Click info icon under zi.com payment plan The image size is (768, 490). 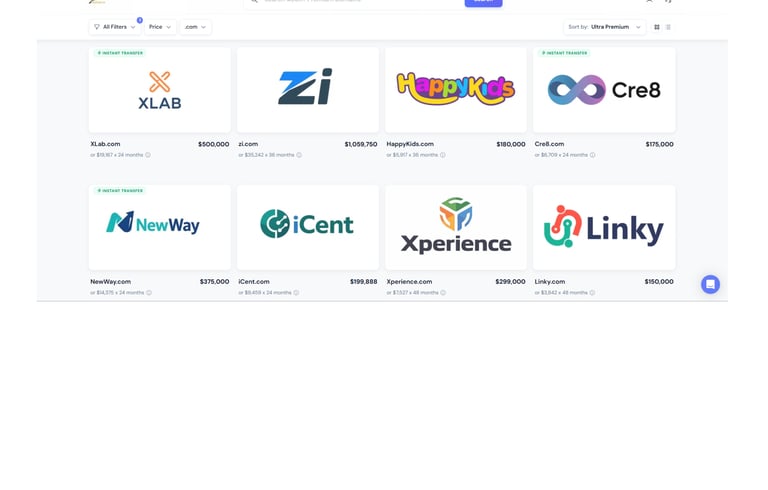[x=299, y=155]
